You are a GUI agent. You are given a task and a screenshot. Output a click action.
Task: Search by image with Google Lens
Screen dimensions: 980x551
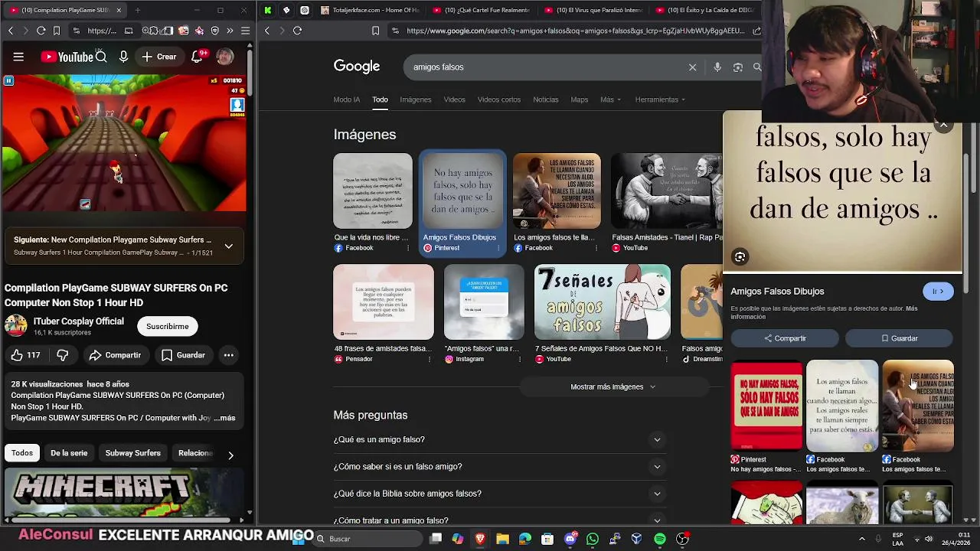click(738, 67)
